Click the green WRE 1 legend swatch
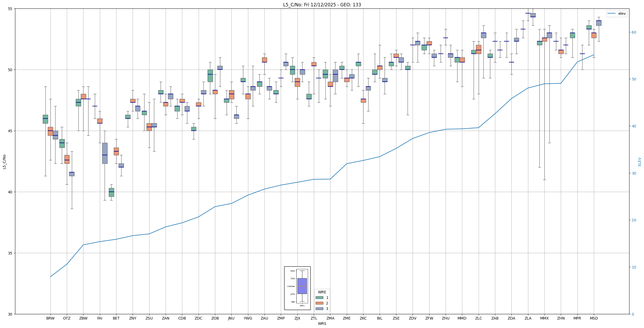This screenshot has width=644, height=328. click(319, 298)
